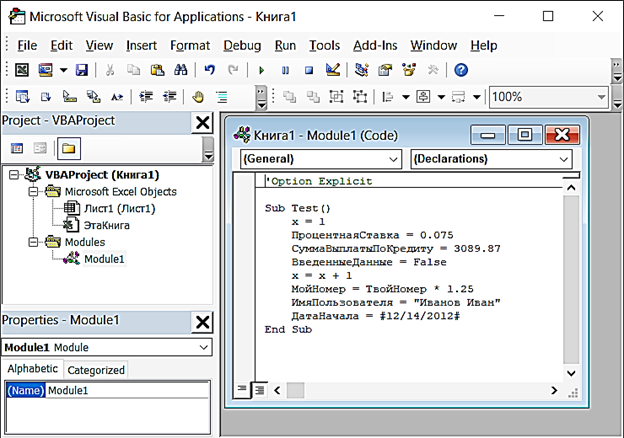Click the (Name) property value Module1
Screen dimensions: 624x438
(x=127, y=390)
